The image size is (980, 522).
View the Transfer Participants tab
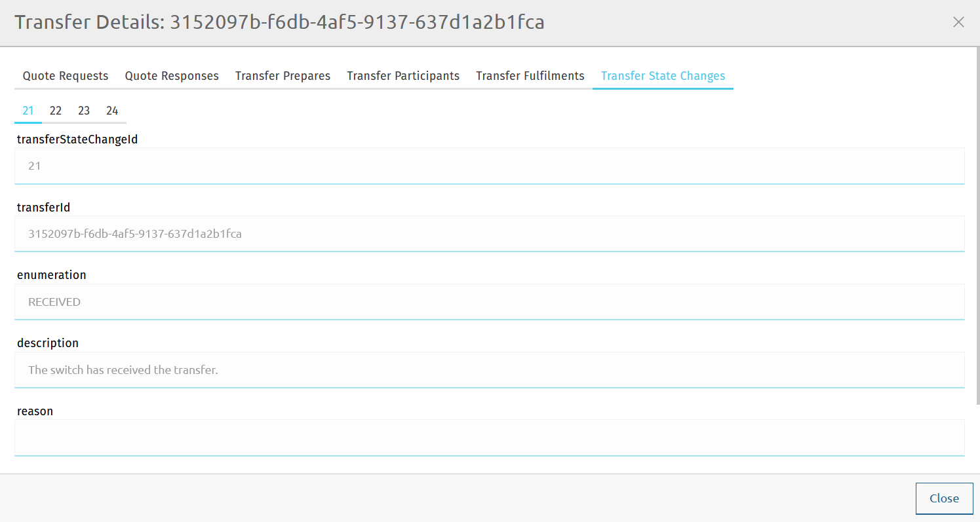pos(403,76)
